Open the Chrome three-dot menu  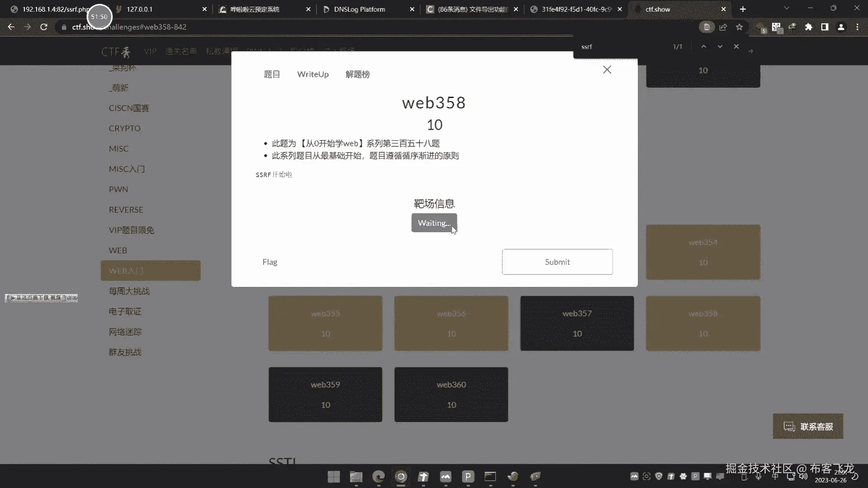click(857, 27)
